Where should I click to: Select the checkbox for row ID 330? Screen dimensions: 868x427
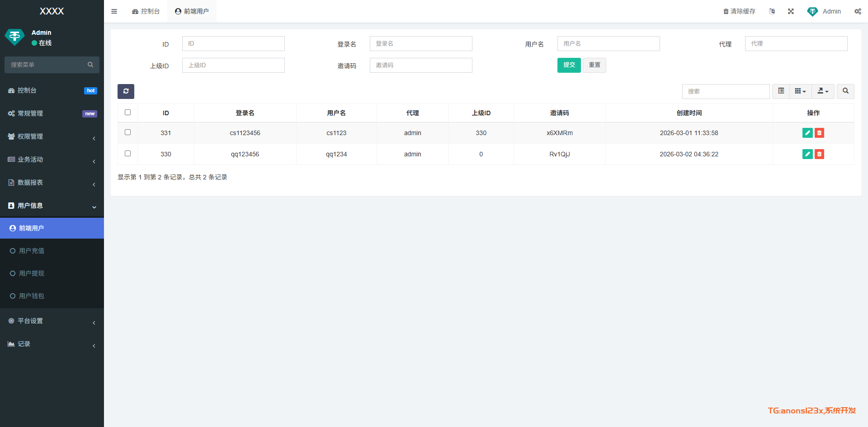pyautogui.click(x=127, y=154)
